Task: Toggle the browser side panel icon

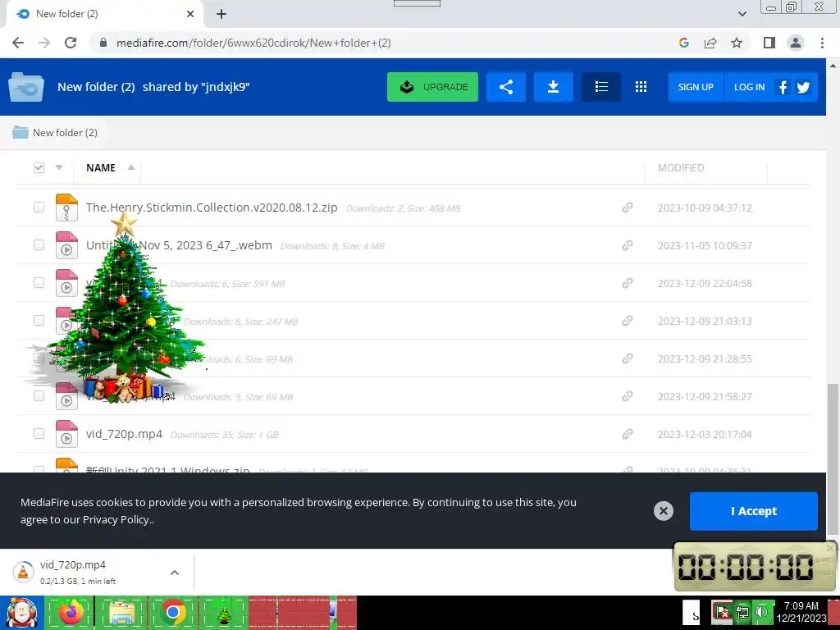Action: click(x=769, y=43)
